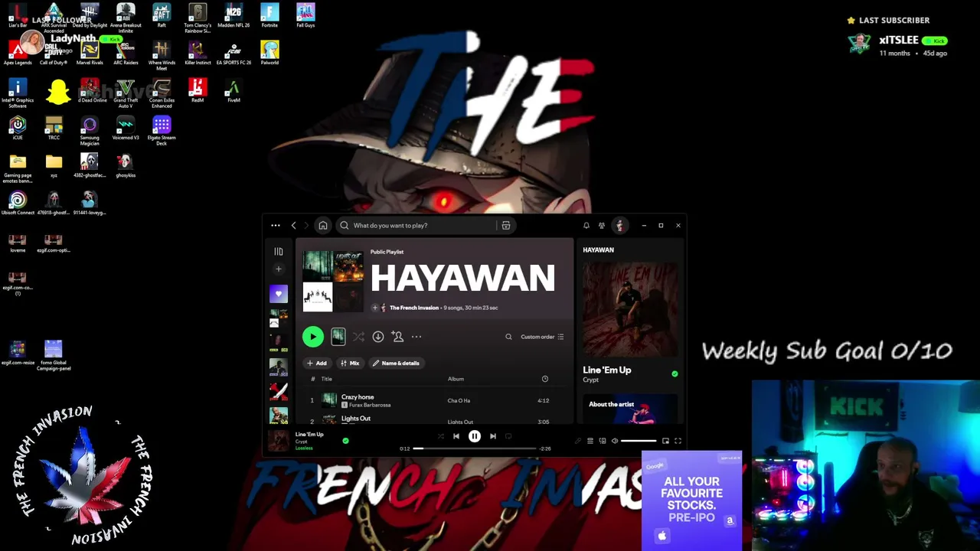The image size is (980, 551).
Task: Open Voicemod V3 desktop shortcut
Action: [126, 128]
